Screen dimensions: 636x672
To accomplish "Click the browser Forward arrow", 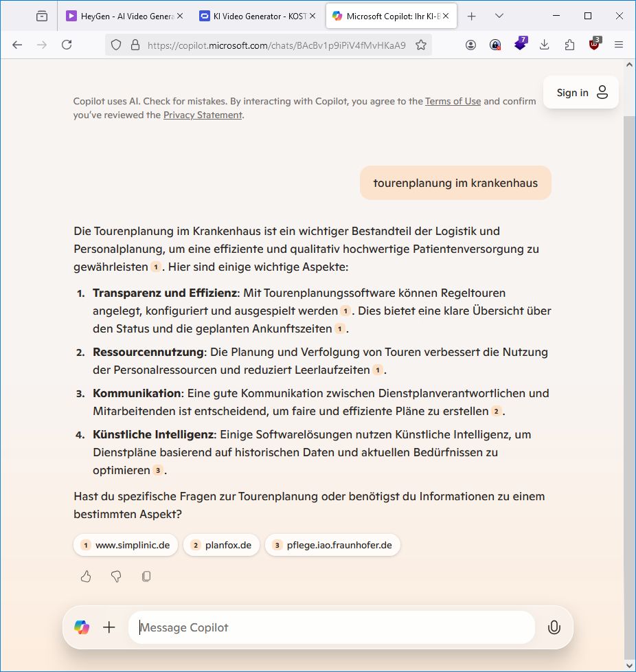I will tap(41, 45).
